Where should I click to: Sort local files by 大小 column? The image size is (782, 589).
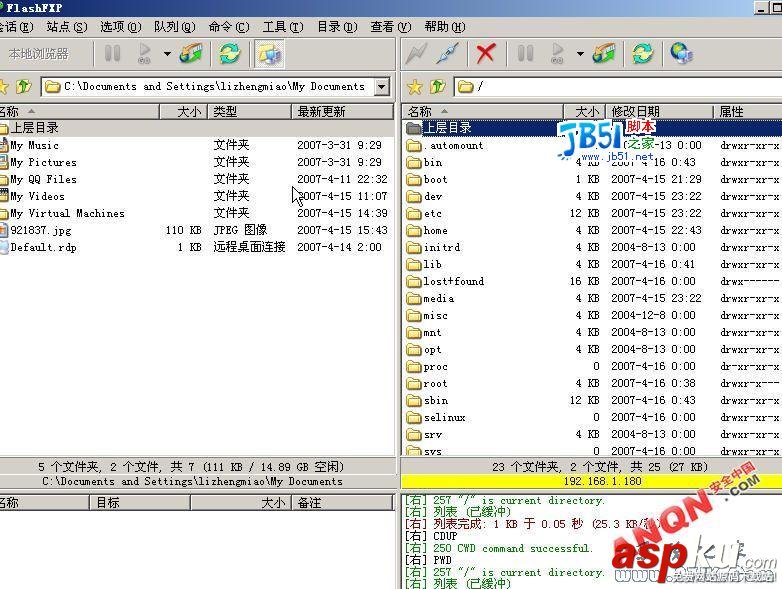coord(184,111)
